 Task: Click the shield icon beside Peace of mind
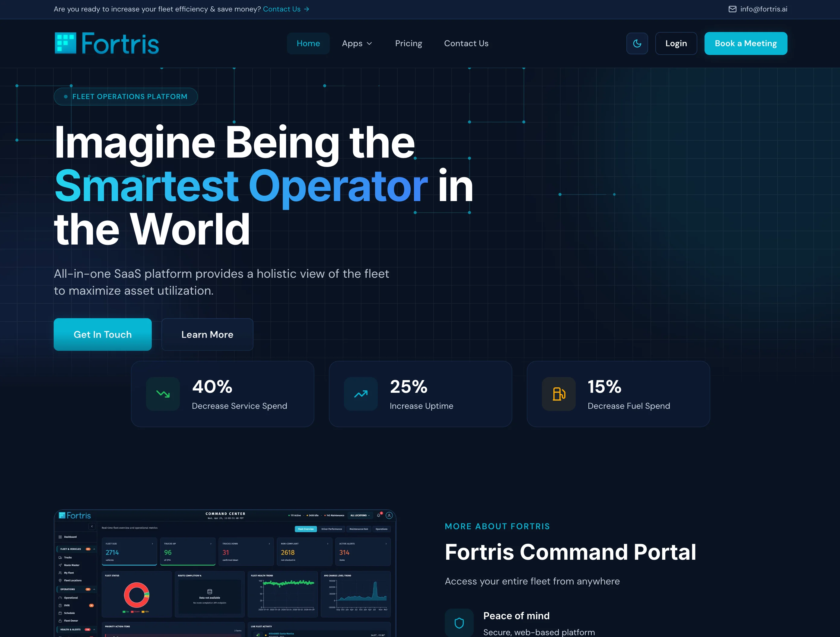pos(459,623)
